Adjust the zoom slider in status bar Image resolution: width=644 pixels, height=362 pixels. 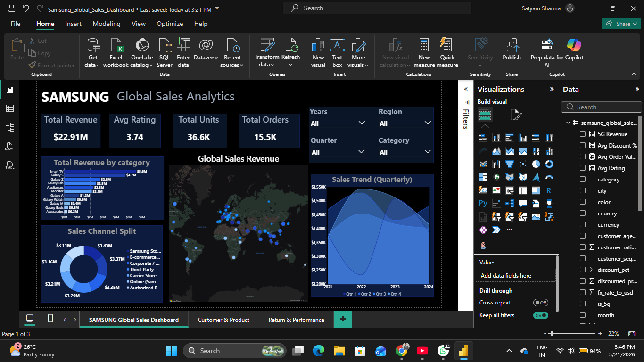pos(551,334)
